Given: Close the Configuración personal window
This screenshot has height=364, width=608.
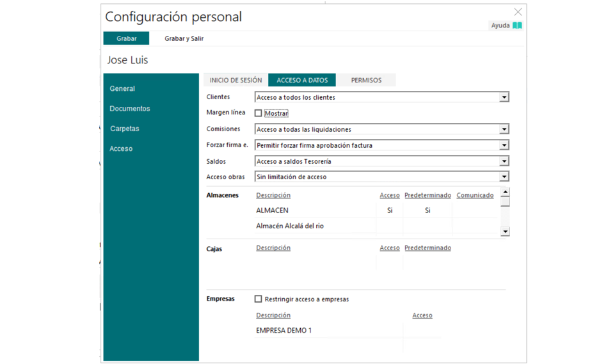Looking at the screenshot, I should tap(518, 12).
